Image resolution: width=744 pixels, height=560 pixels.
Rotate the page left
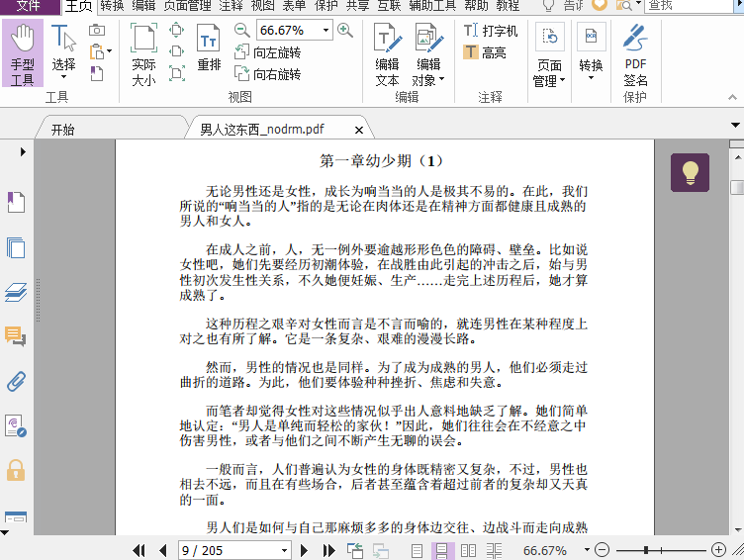click(267, 52)
